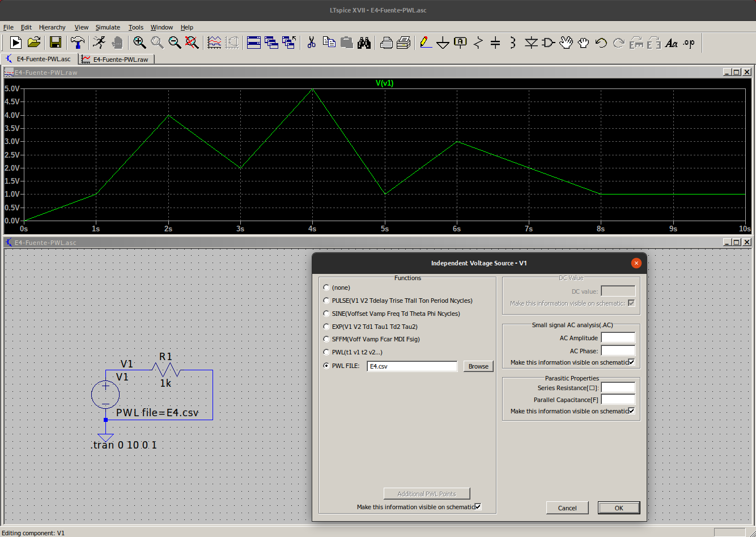
Task: Toggle Parasitic Properties 'visible on schematic' checkbox
Action: (x=631, y=411)
